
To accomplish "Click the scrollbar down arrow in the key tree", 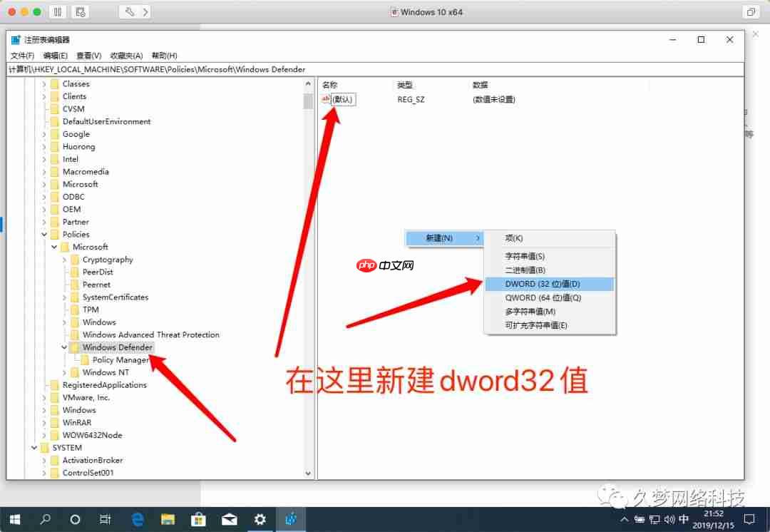I will click(x=308, y=473).
